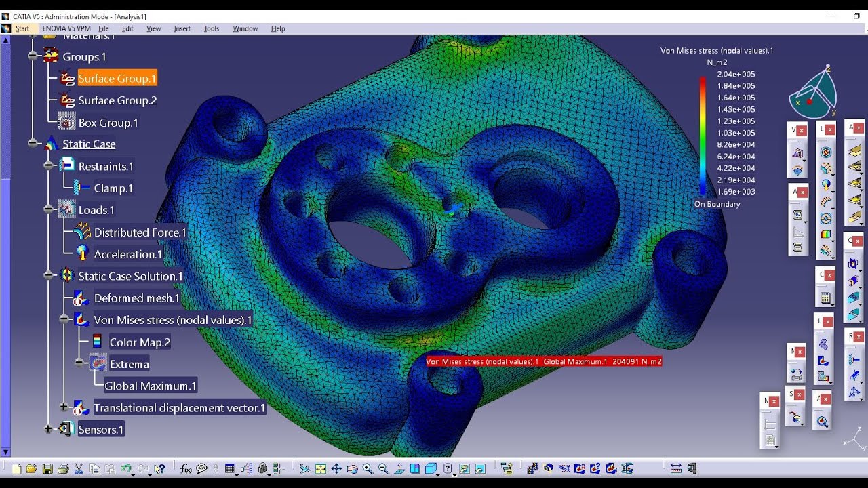Collapse the Static Case tree node
868x488 pixels.
point(33,144)
